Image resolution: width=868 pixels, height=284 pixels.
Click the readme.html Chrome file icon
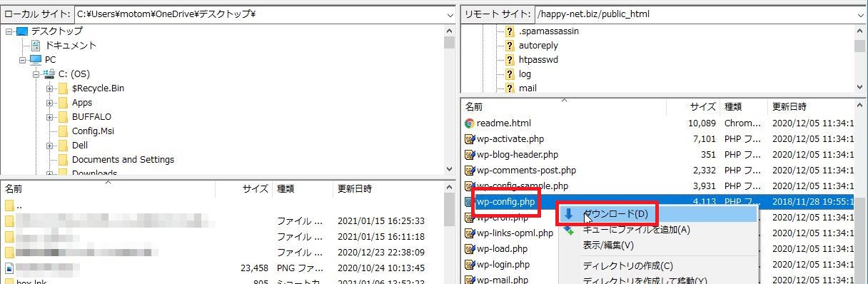[470, 123]
